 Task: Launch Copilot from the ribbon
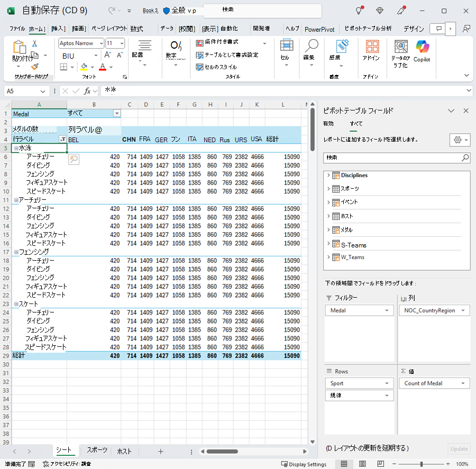[422, 47]
